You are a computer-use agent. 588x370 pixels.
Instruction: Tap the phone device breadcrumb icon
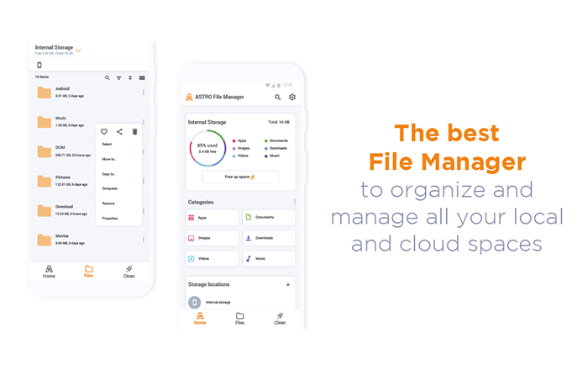(39, 65)
